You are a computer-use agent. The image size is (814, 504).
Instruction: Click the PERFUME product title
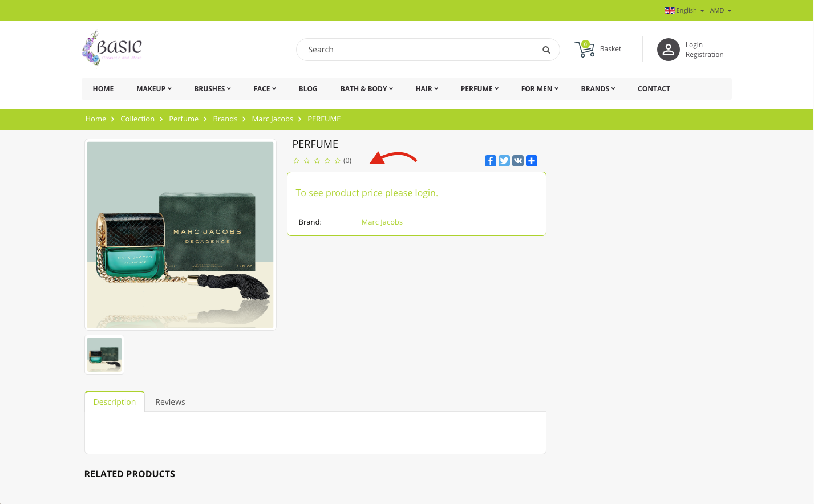tap(315, 144)
